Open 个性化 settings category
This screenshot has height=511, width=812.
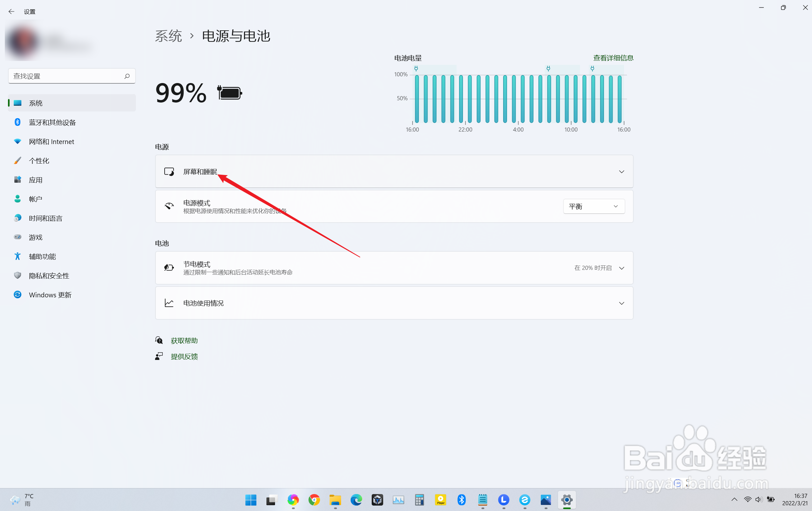pyautogui.click(x=39, y=161)
